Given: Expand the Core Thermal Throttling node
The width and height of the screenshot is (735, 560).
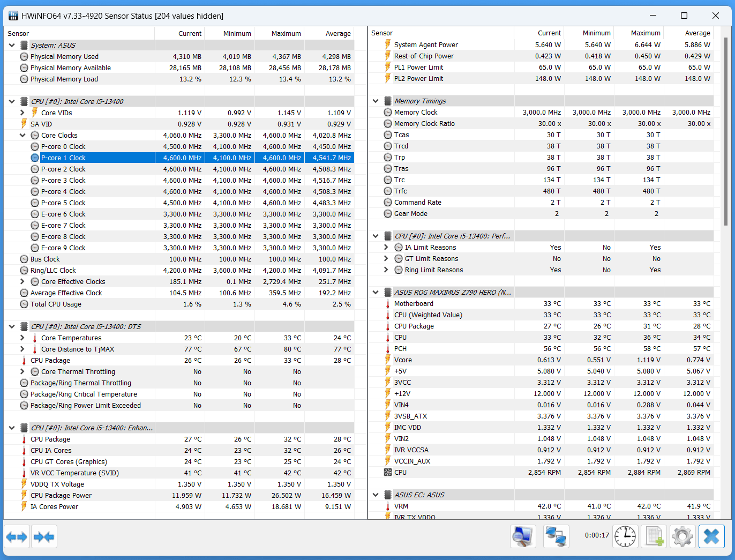Looking at the screenshot, I should tap(22, 371).
